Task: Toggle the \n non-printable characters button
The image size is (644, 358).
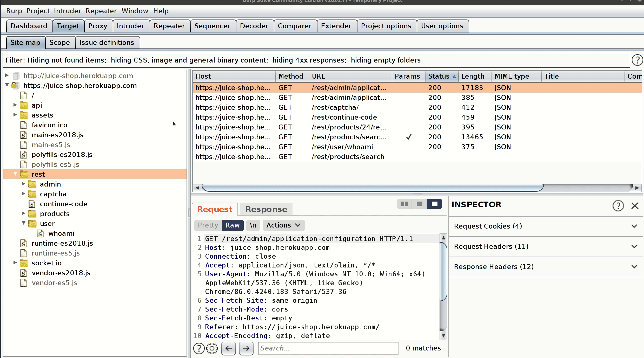Action: tap(253, 225)
